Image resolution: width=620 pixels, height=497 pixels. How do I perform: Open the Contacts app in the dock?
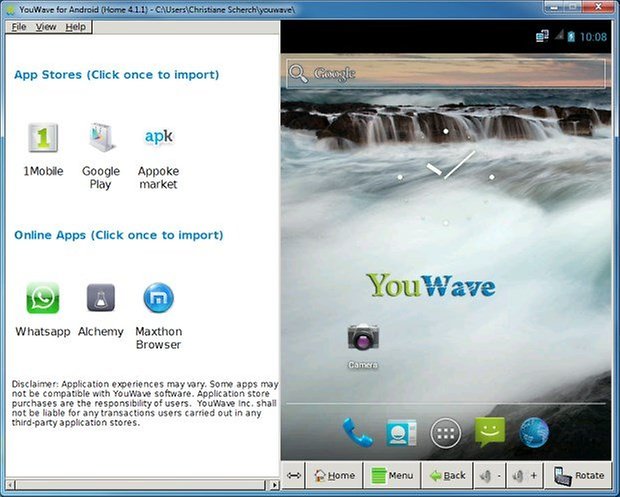[x=401, y=433]
